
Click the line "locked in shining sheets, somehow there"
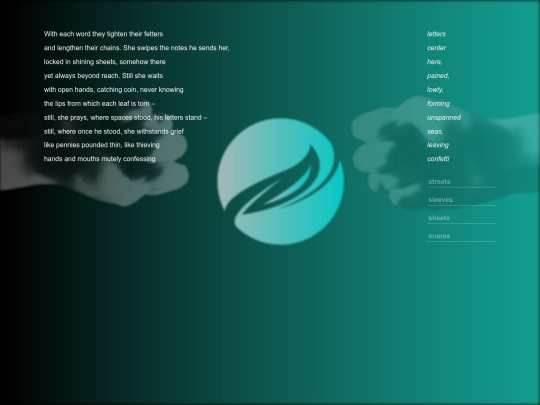coord(104,62)
